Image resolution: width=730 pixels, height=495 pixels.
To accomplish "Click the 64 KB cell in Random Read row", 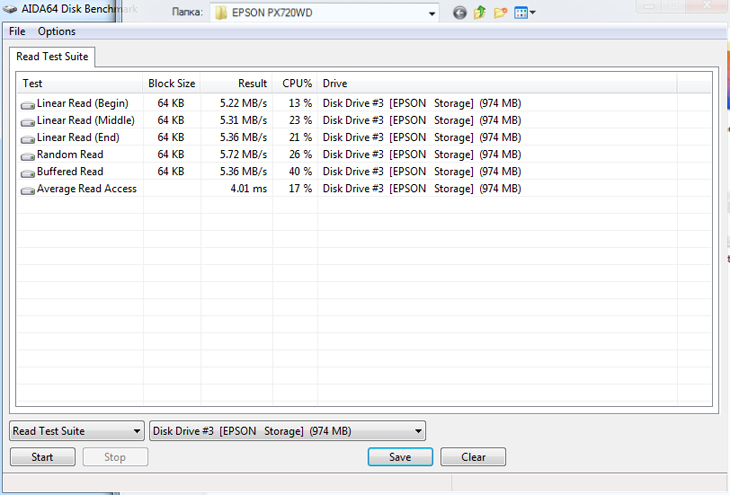I will point(171,154).
